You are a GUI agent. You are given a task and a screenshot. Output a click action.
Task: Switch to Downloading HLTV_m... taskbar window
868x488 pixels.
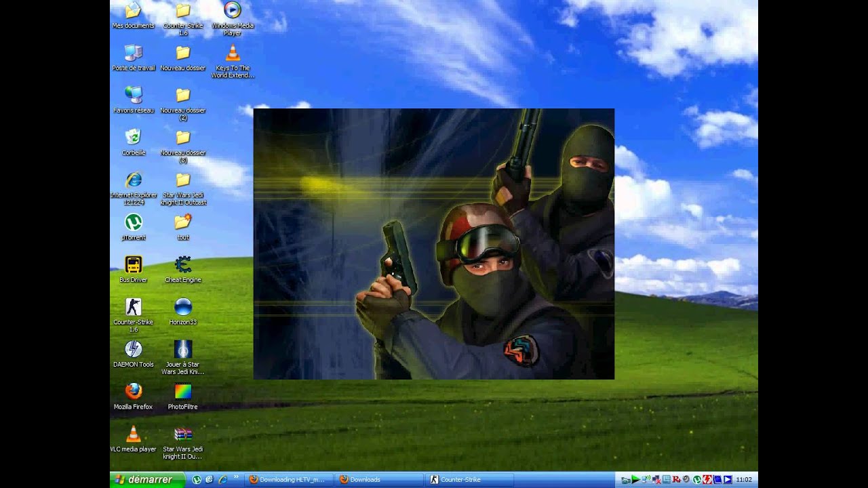[x=288, y=479]
